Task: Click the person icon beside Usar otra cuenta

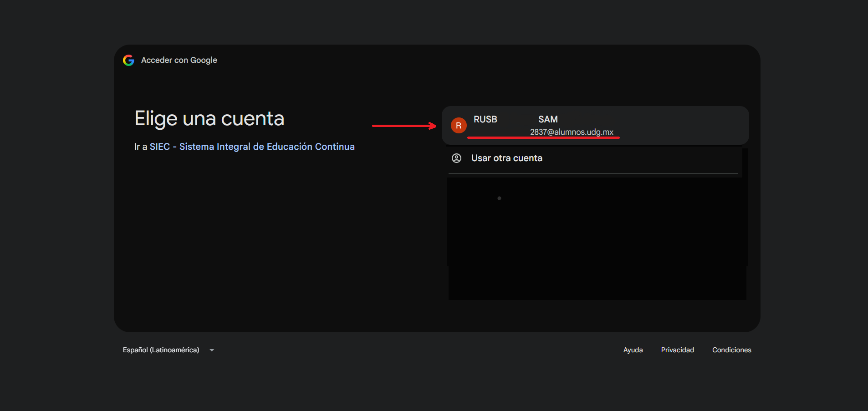Action: (x=456, y=158)
